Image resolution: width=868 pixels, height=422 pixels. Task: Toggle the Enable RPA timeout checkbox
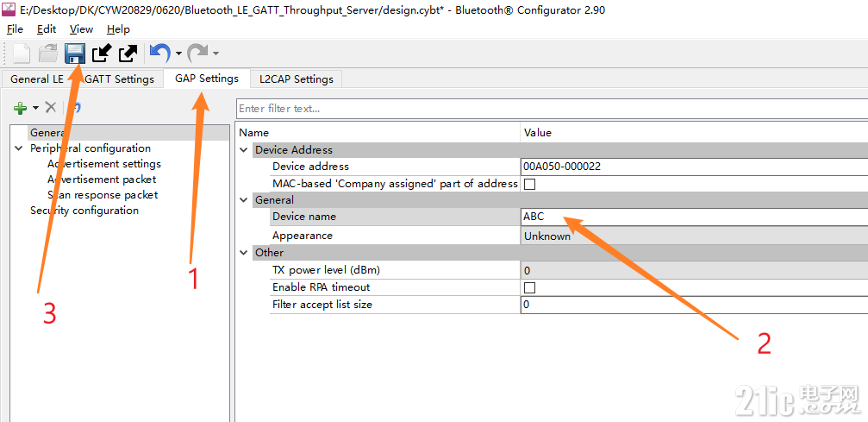(x=530, y=287)
